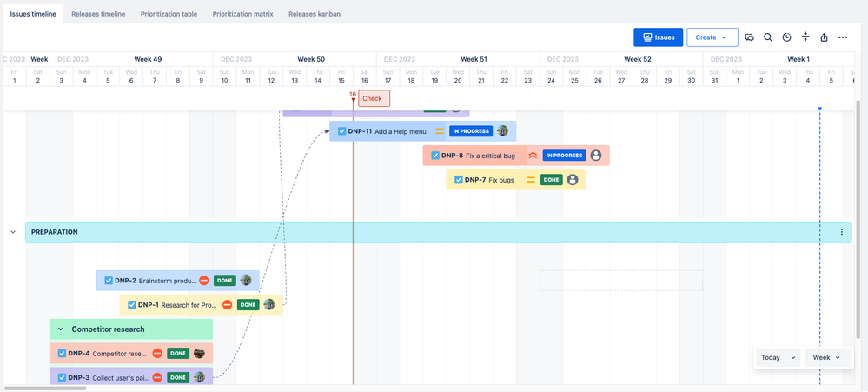Click the DNP-3 assignee avatar
Screen dimensions: 868x392
(x=199, y=377)
